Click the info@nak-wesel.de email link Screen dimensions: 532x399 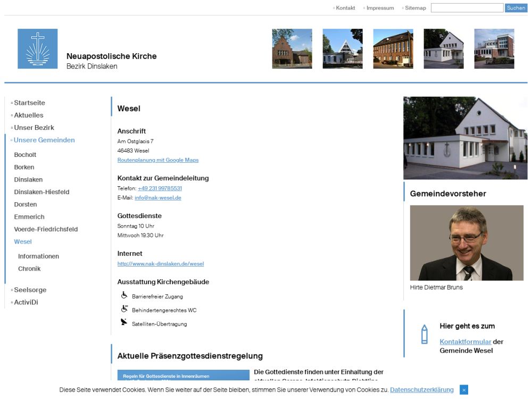[158, 198]
